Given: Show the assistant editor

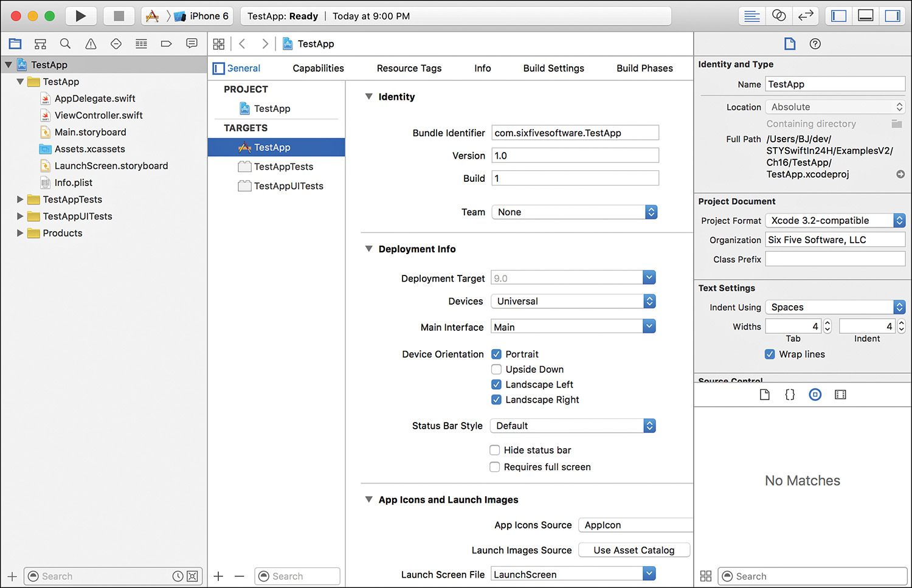Looking at the screenshot, I should [x=779, y=16].
